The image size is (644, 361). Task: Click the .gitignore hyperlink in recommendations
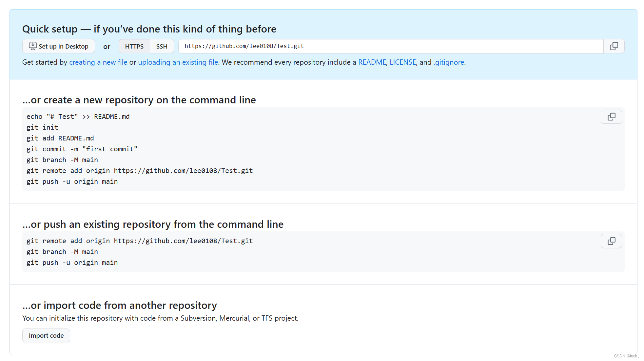(x=448, y=62)
